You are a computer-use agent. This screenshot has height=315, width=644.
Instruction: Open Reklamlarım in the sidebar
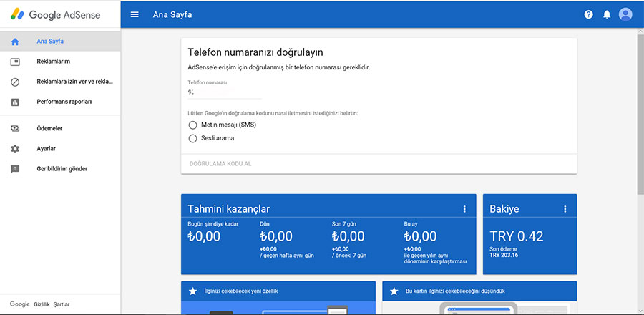tap(60, 62)
